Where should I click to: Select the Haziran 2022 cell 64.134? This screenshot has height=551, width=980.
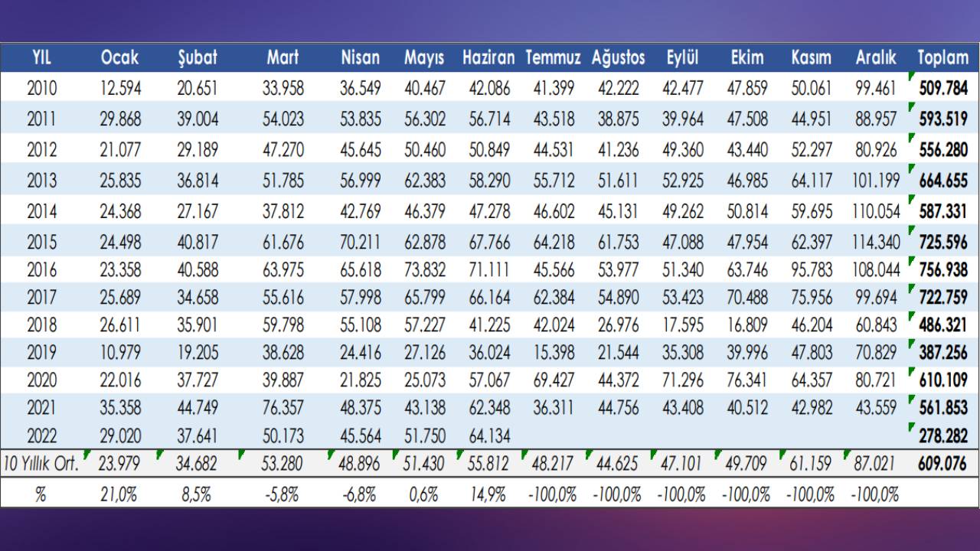(488, 436)
